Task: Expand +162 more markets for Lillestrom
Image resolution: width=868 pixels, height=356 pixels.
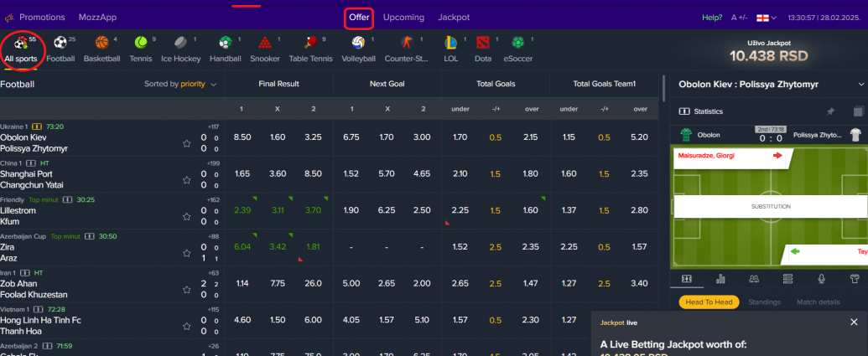Action: tap(213, 200)
